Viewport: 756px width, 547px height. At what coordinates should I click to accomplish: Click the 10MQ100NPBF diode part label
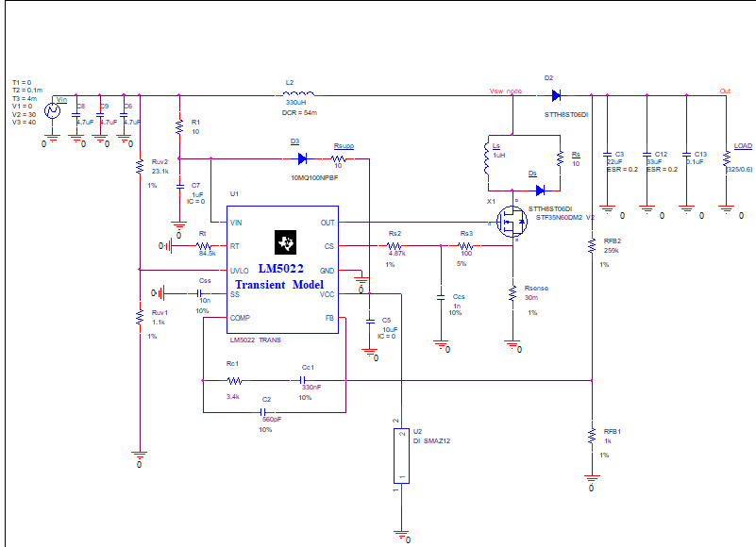[314, 177]
